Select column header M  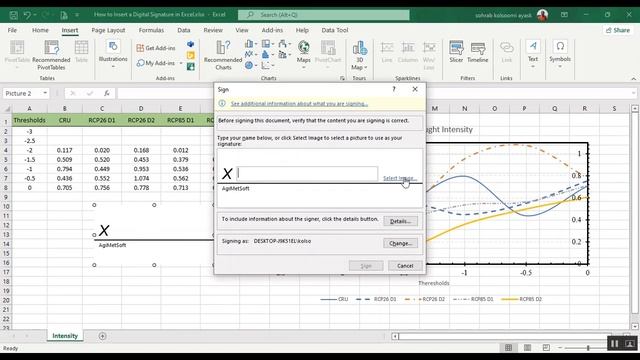click(x=435, y=109)
